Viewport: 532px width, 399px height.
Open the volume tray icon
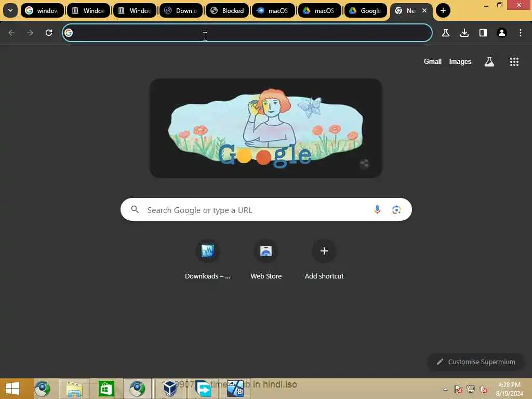pos(483,389)
